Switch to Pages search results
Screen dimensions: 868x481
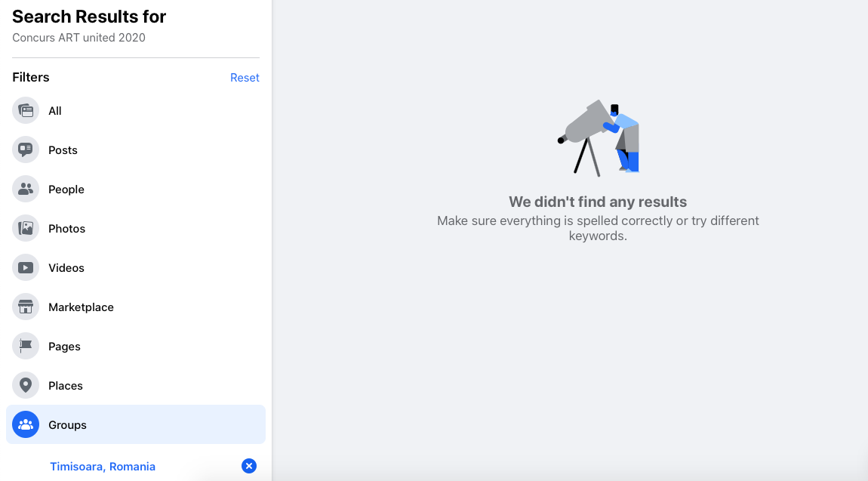[x=64, y=347]
